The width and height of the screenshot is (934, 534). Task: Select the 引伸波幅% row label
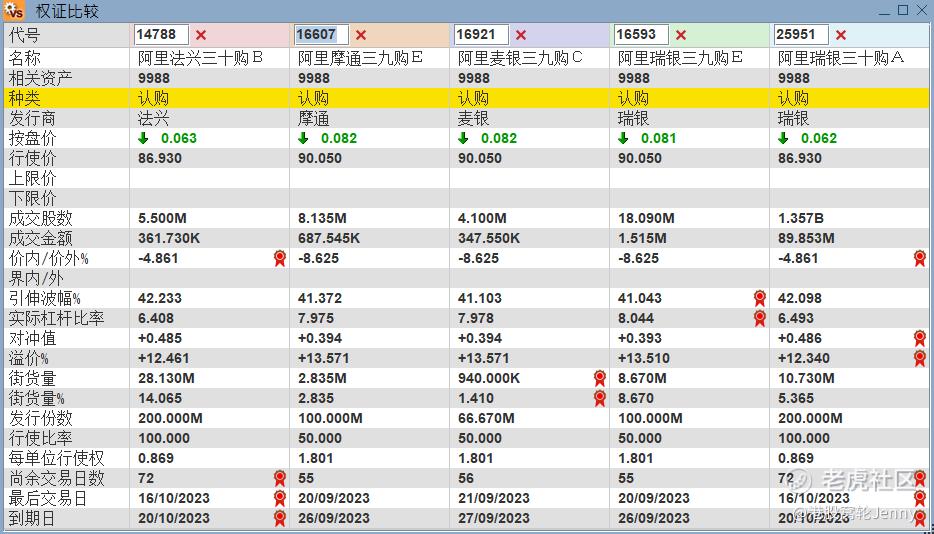(x=45, y=298)
